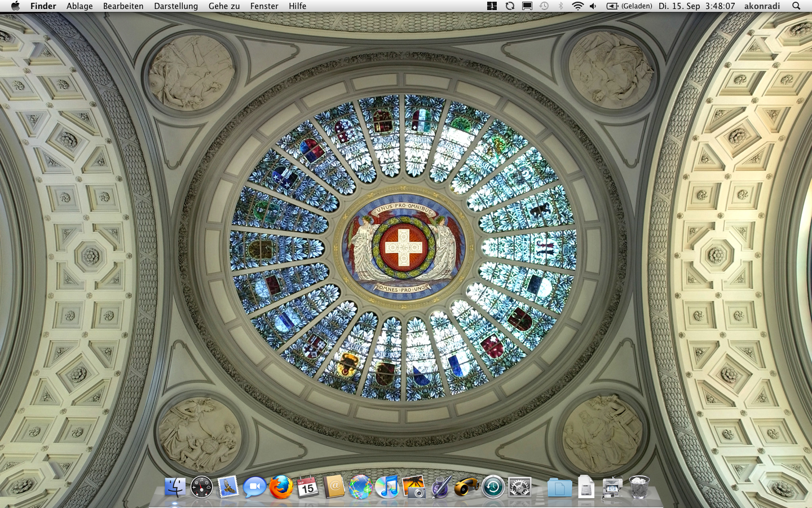Open the white document stack in Dock

tap(586, 487)
